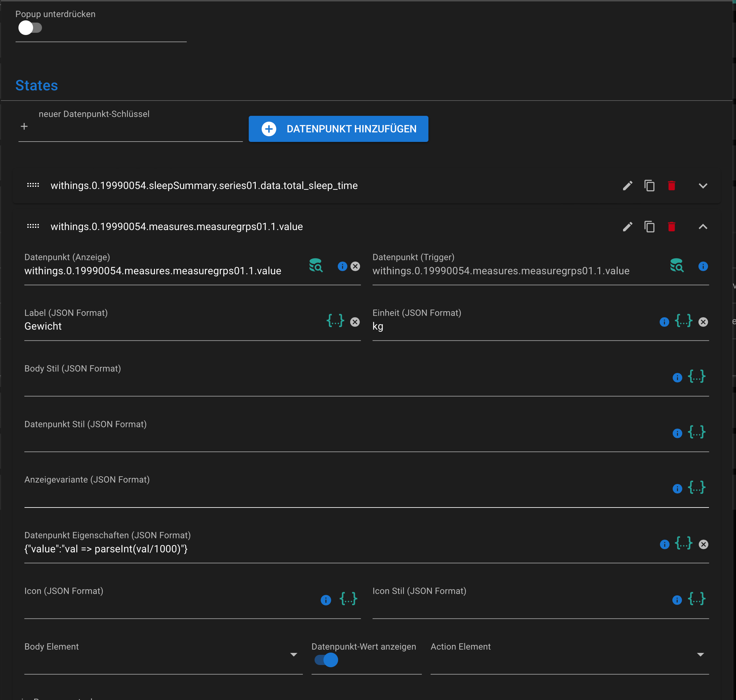Collapse the measuregrps01.1.value datapoint section

pyautogui.click(x=703, y=227)
